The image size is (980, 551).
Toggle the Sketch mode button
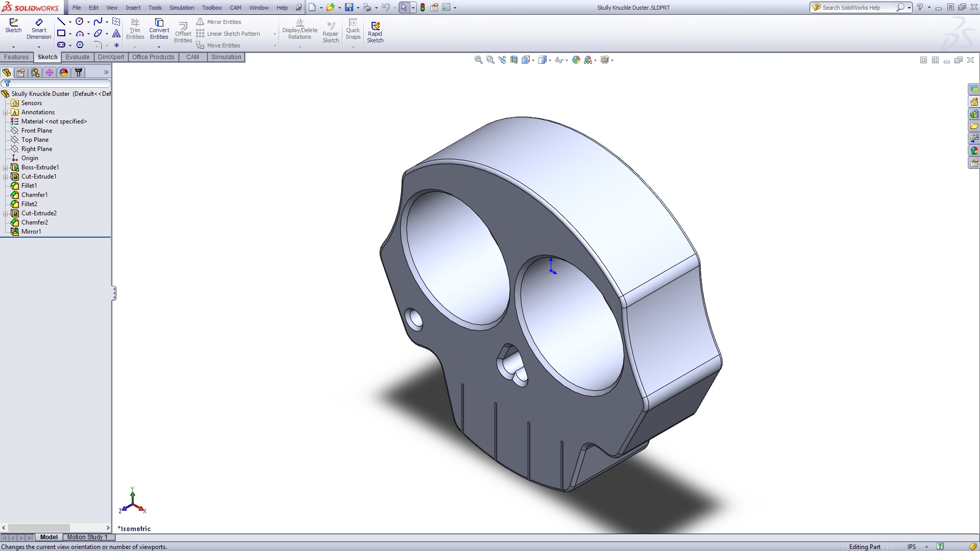coord(13,26)
